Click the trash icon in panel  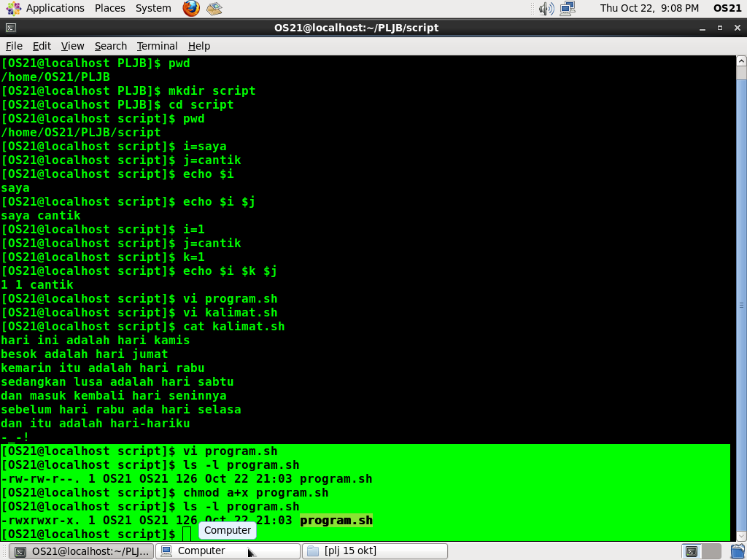pos(738,551)
